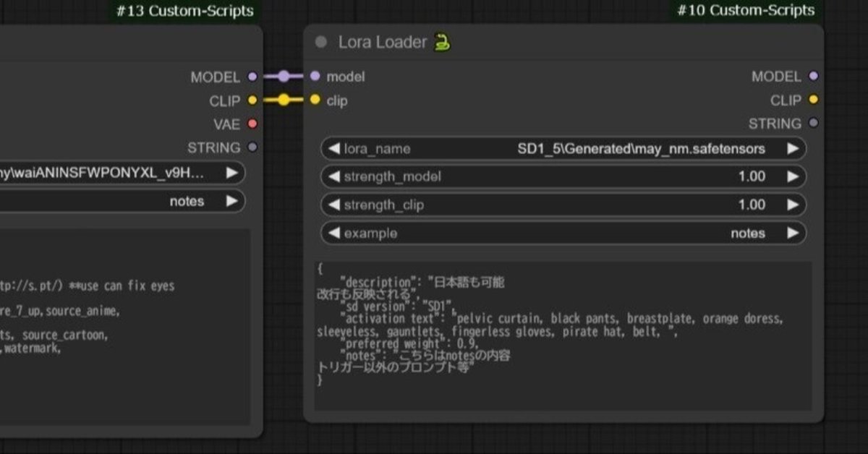Click the purple MODEL output dot on Lora Loader

[814, 76]
